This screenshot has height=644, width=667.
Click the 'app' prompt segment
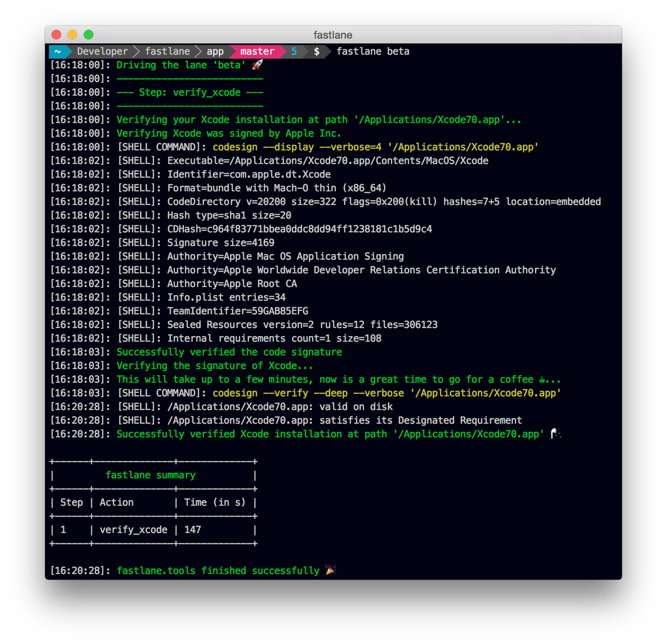(x=215, y=51)
